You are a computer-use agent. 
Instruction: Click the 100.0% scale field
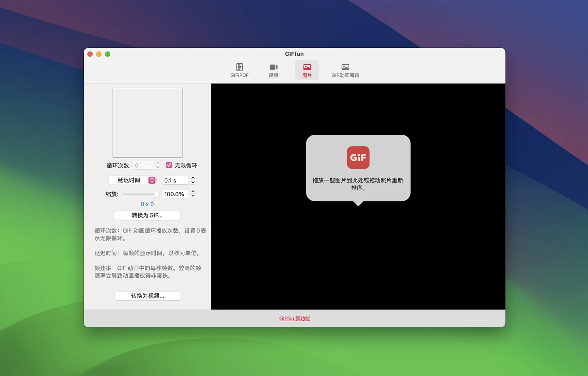point(175,194)
